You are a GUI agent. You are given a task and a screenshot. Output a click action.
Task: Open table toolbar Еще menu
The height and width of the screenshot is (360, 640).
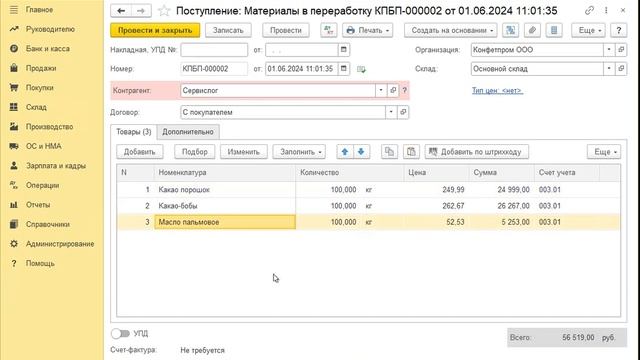(604, 152)
